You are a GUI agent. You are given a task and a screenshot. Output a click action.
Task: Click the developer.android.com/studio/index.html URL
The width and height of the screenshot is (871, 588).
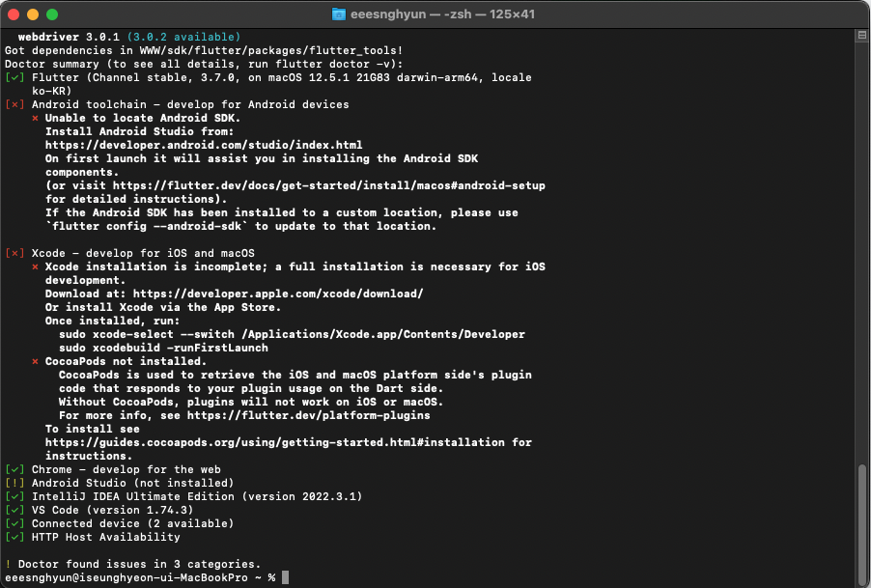pyautogui.click(x=204, y=145)
